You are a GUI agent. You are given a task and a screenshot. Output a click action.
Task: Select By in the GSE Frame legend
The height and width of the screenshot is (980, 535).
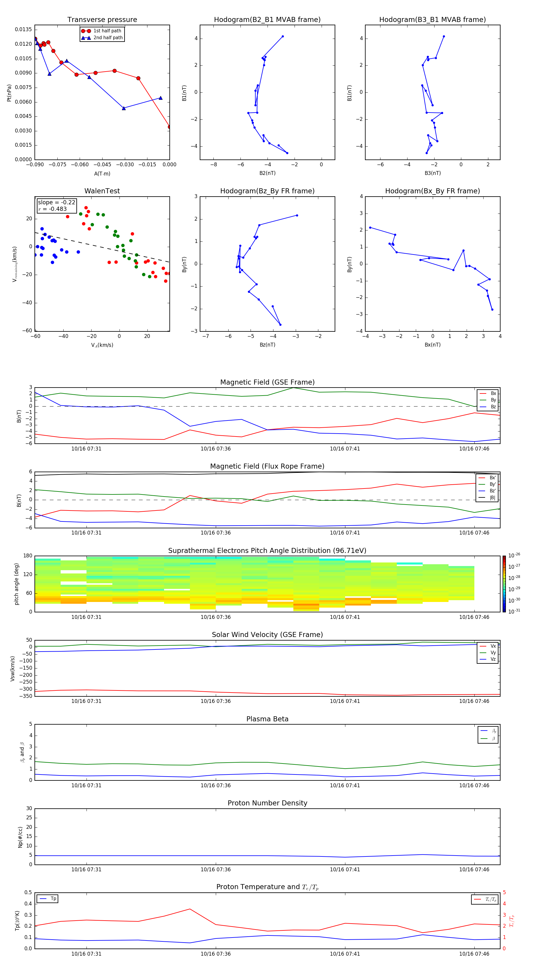[488, 400]
